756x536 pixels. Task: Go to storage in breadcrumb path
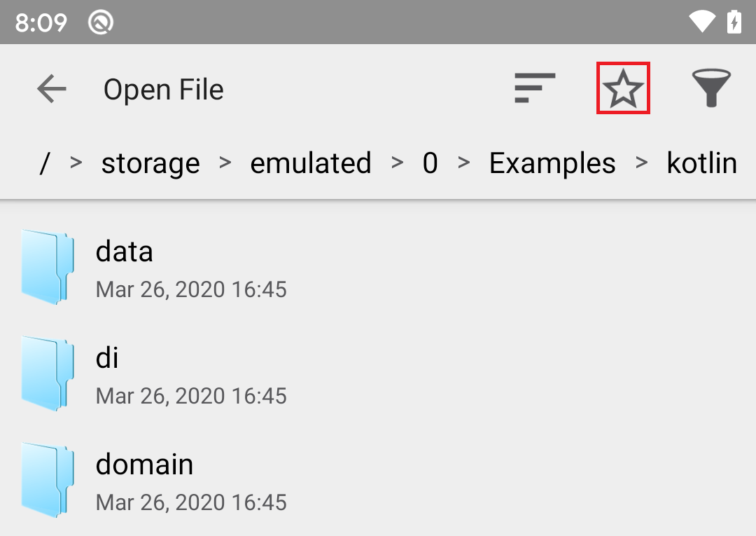click(150, 163)
